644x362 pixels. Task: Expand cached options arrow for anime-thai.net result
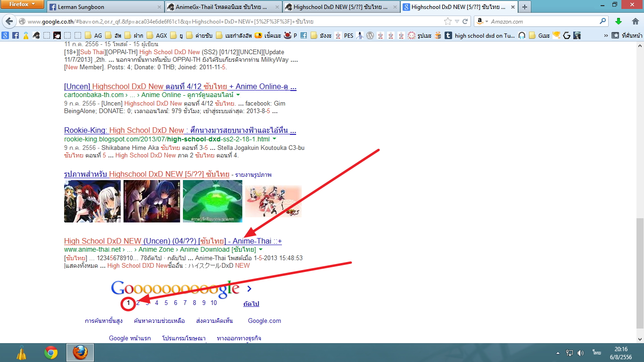coord(260,250)
